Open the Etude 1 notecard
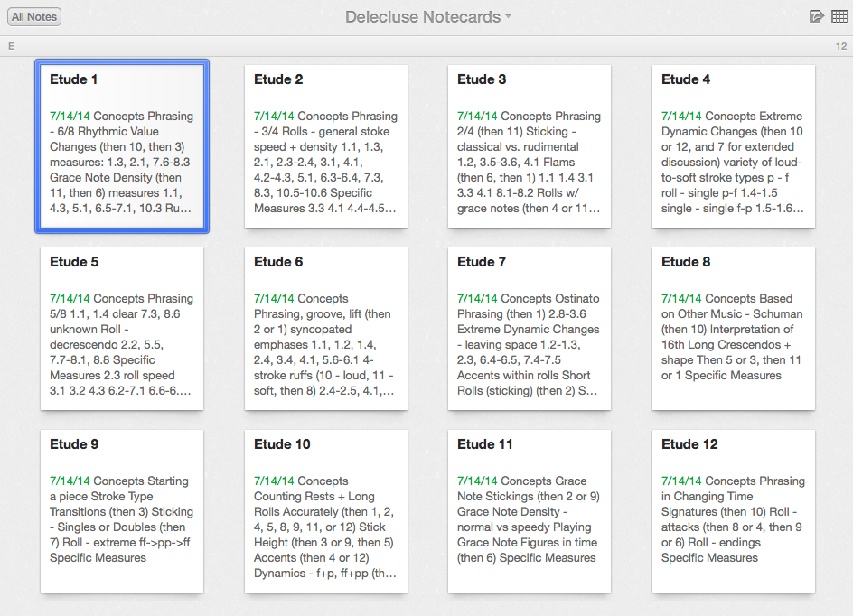This screenshot has width=853, height=616. tap(122, 146)
